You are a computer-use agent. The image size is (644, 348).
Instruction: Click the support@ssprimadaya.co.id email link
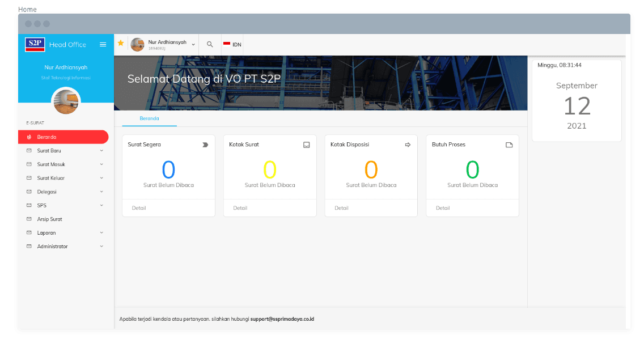[282, 319]
